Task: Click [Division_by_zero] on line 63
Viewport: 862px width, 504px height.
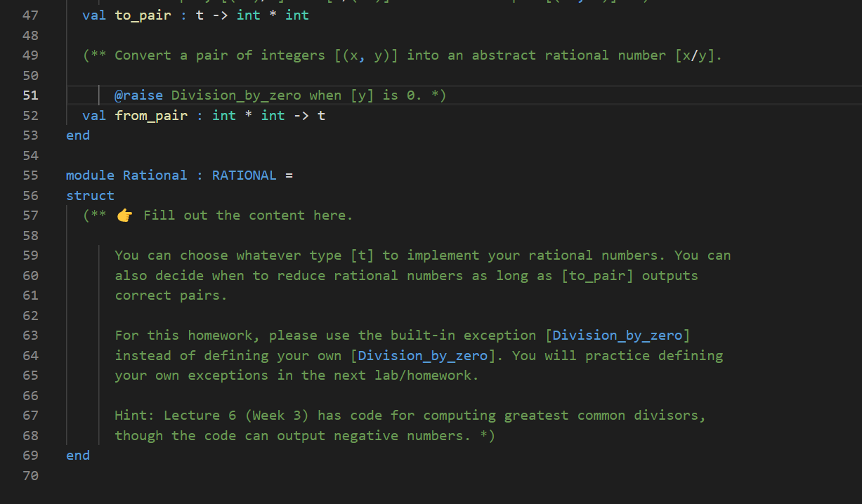Action: tap(618, 335)
